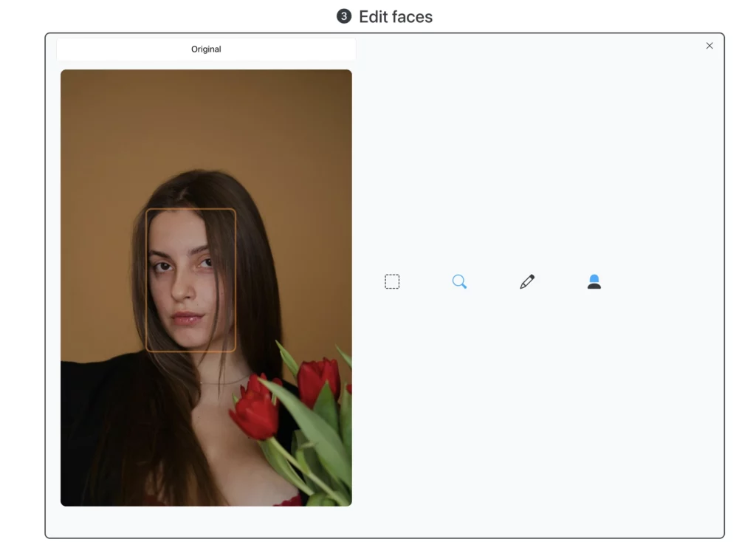Dismiss the editor with the X
The width and height of the screenshot is (756, 542).
tap(709, 45)
